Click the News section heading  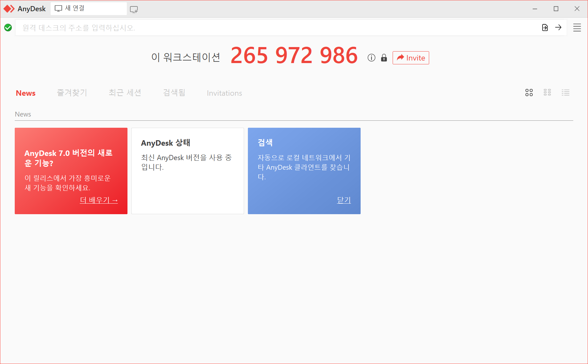click(x=23, y=114)
